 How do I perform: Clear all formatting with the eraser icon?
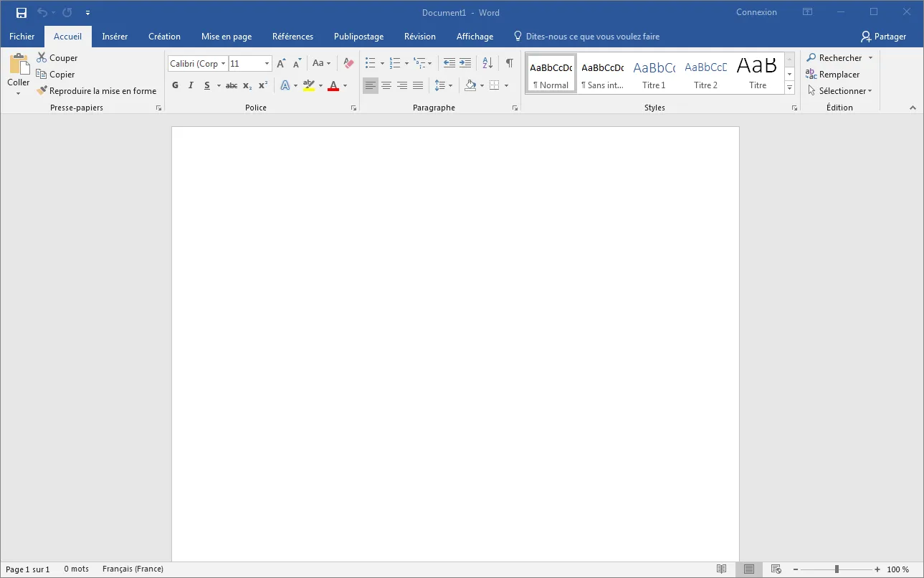point(349,64)
